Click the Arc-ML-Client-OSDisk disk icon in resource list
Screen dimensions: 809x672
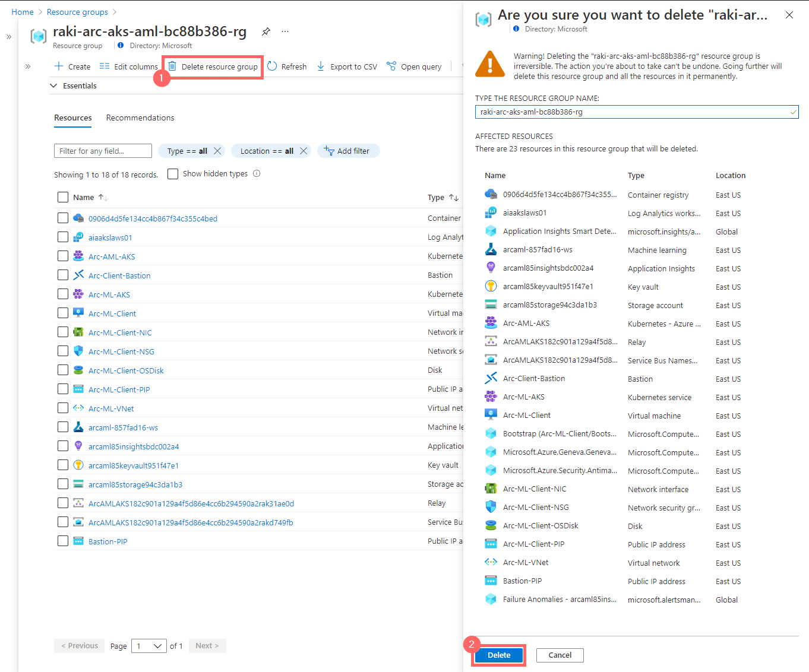coord(78,370)
